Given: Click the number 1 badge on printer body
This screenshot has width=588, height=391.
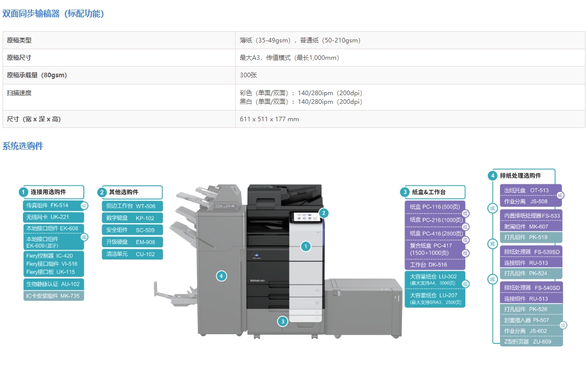Looking at the screenshot, I should 305,246.
